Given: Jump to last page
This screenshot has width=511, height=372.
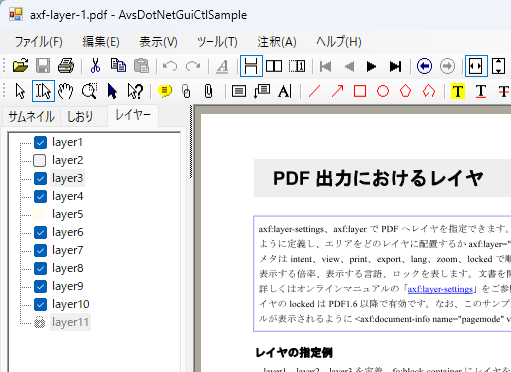Looking at the screenshot, I should pos(395,66).
